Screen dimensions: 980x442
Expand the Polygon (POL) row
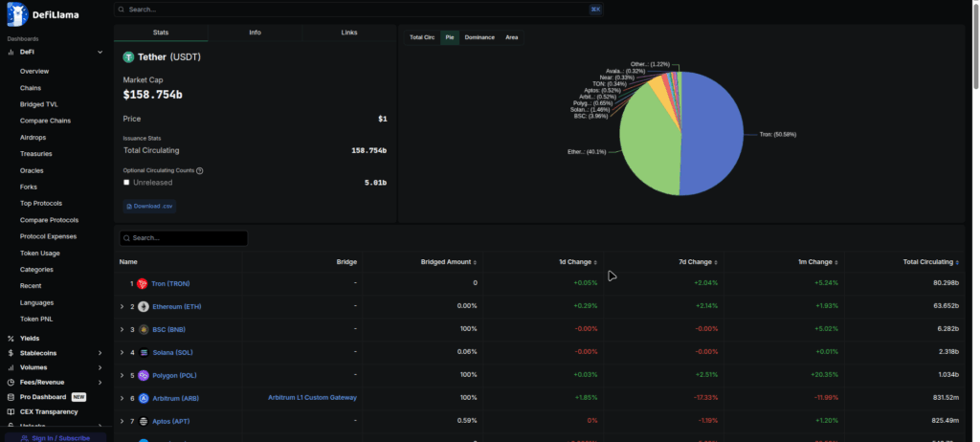click(x=122, y=375)
